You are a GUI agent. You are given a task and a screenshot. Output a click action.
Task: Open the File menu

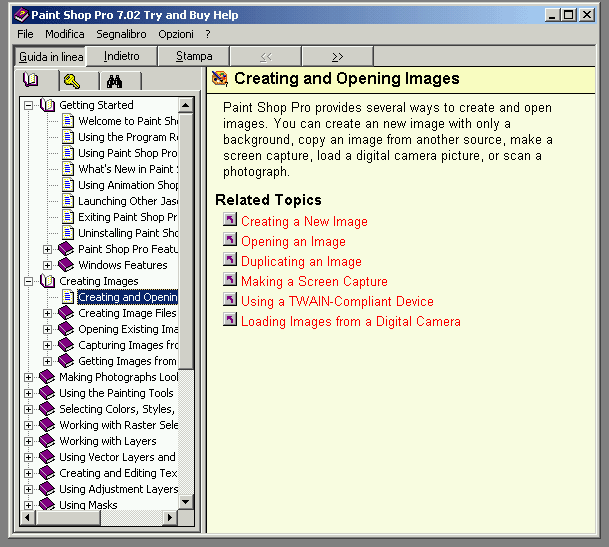(25, 34)
